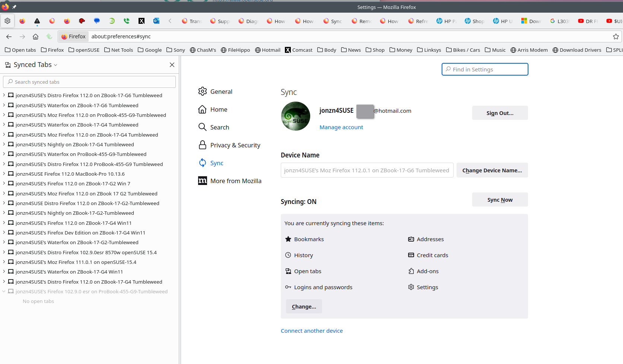Click the green arrow toolbar extension icon
The height and width of the screenshot is (364, 623).
[x=49, y=36]
